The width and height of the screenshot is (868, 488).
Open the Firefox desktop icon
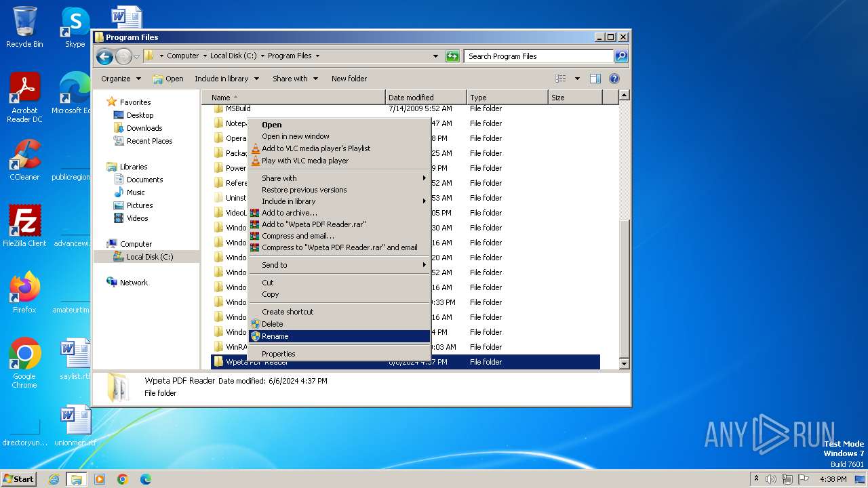pyautogui.click(x=24, y=293)
